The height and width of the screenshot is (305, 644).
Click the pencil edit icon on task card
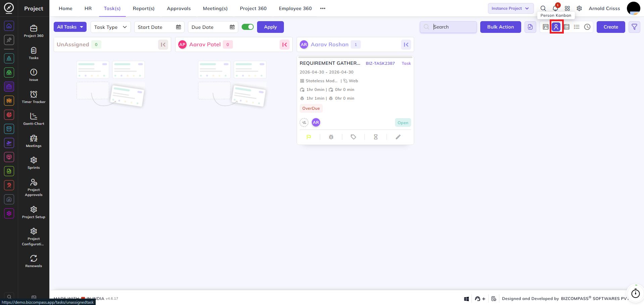click(x=398, y=137)
